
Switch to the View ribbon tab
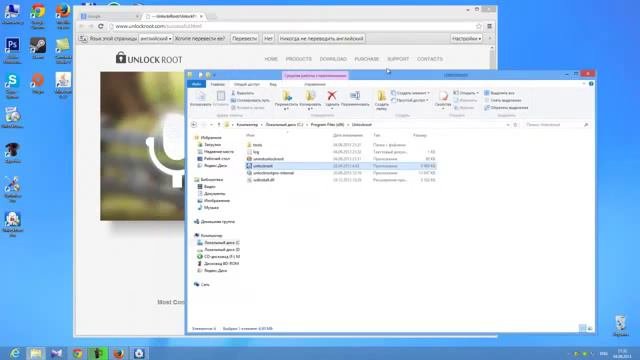coord(273,84)
